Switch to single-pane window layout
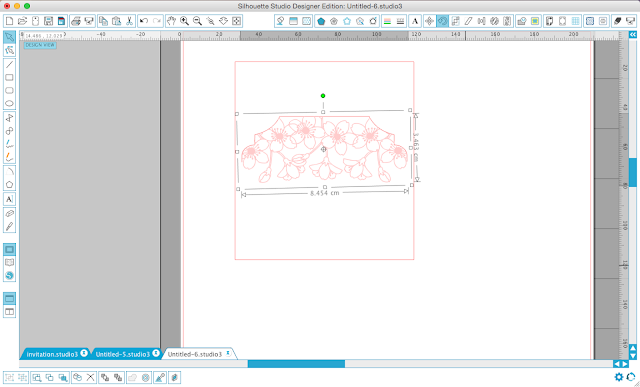 [x=9, y=299]
